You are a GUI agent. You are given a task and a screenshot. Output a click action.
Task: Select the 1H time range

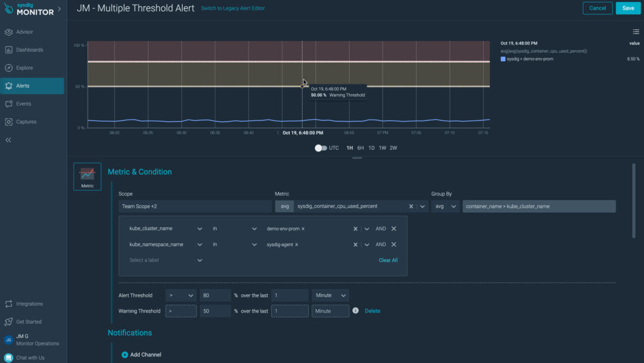coord(350,148)
